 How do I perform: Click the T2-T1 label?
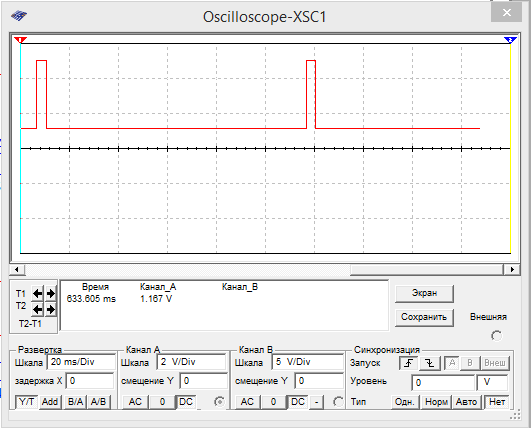click(30, 324)
